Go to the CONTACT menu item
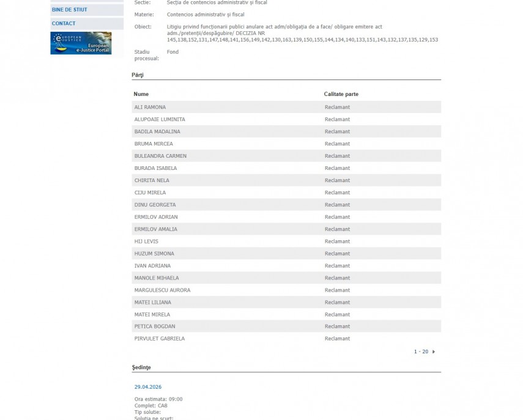The image size is (523, 420). [x=64, y=23]
